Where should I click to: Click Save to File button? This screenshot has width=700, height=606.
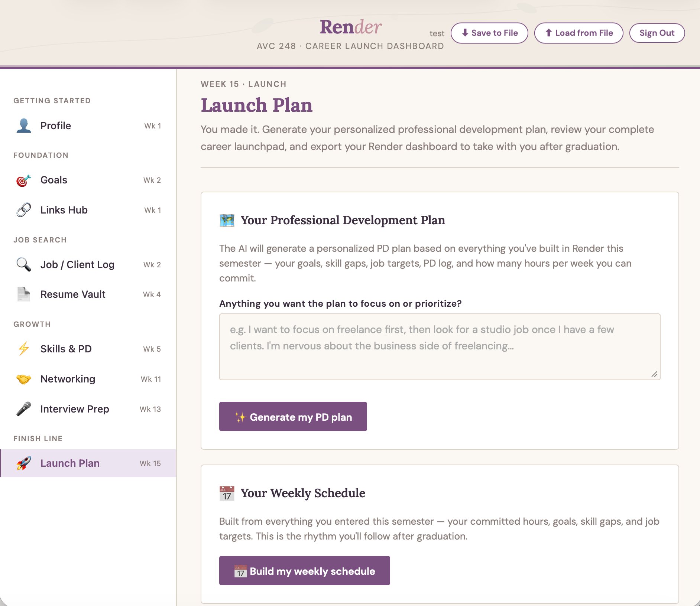pos(489,33)
